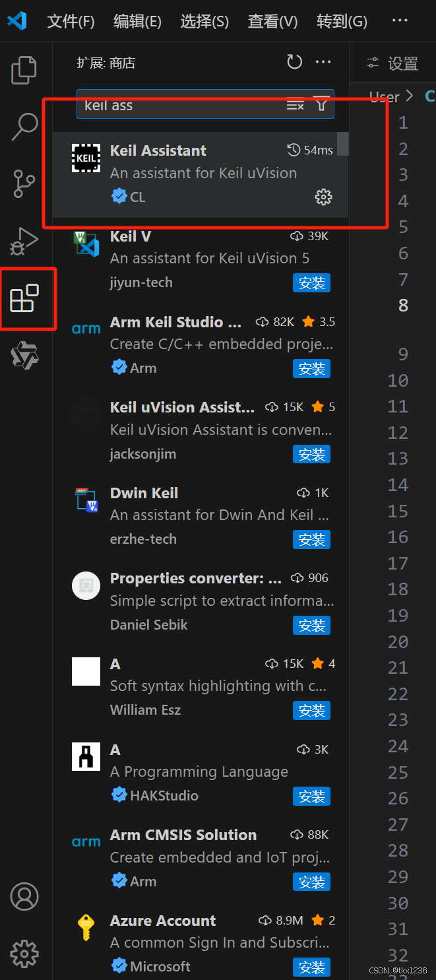Expand the User breadcrumb in Settings editor
436x980 pixels.
pyautogui.click(x=386, y=96)
